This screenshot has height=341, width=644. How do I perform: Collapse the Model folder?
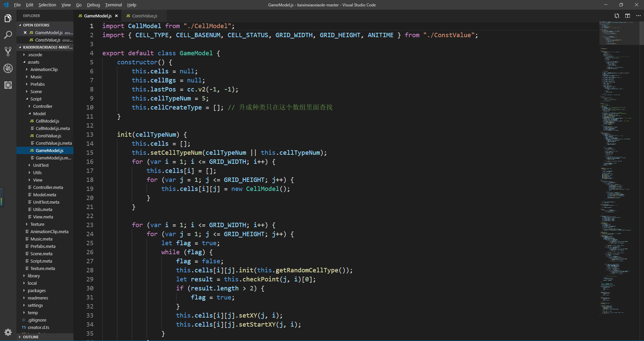[45, 114]
